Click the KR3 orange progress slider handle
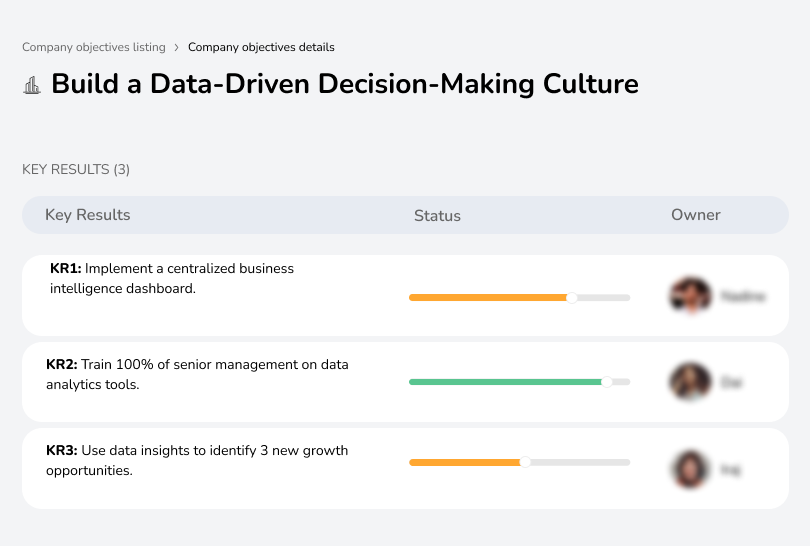 coord(525,462)
